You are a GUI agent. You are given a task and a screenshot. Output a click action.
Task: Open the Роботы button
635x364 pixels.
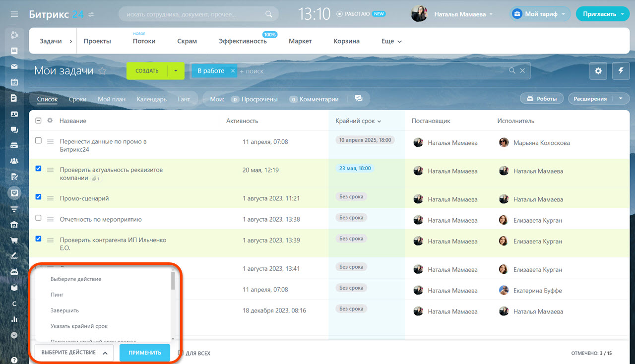tap(542, 99)
